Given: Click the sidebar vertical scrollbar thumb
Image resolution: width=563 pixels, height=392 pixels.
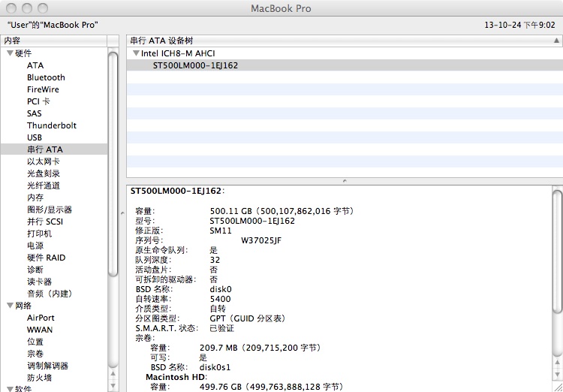Looking at the screenshot, I should (113, 164).
